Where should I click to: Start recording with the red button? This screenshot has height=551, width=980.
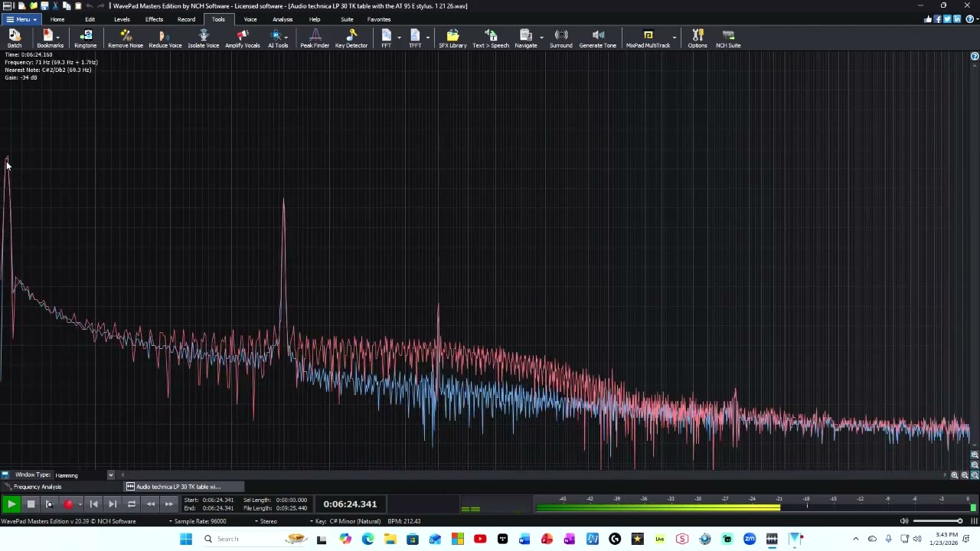[68, 504]
